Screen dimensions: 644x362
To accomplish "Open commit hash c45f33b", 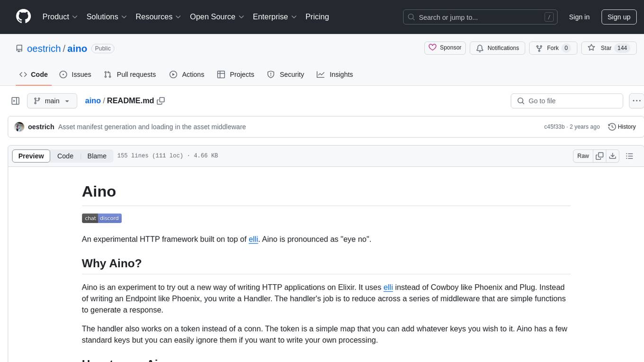I will click(555, 127).
